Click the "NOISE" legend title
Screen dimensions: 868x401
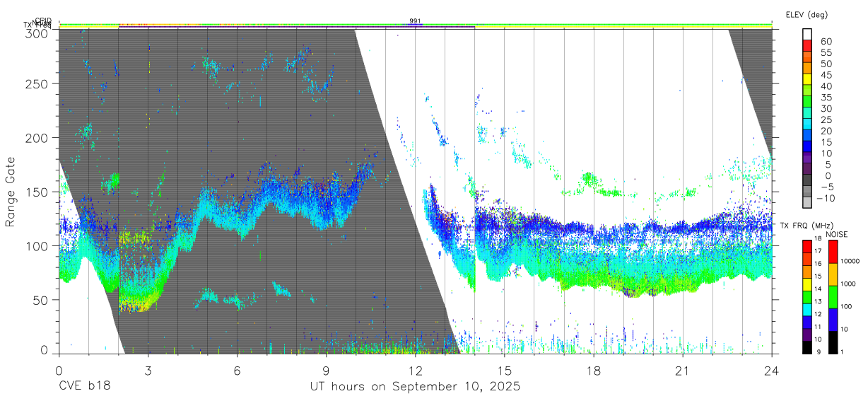(837, 234)
